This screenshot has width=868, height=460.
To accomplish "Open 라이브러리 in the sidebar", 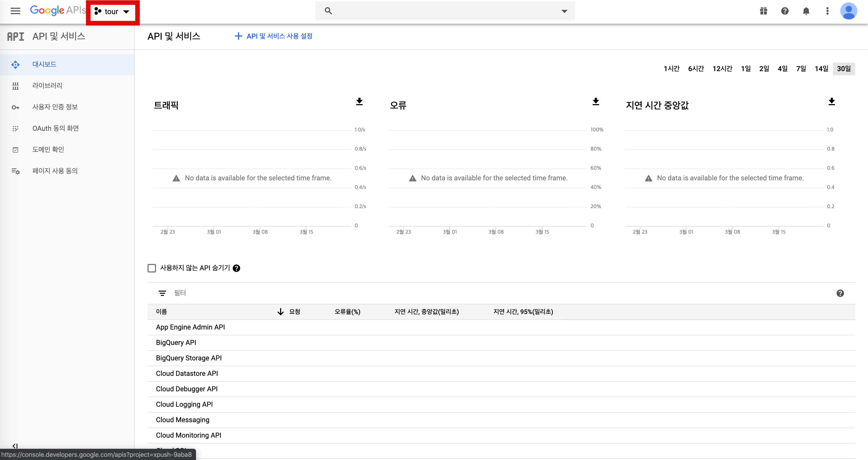I will tap(47, 86).
